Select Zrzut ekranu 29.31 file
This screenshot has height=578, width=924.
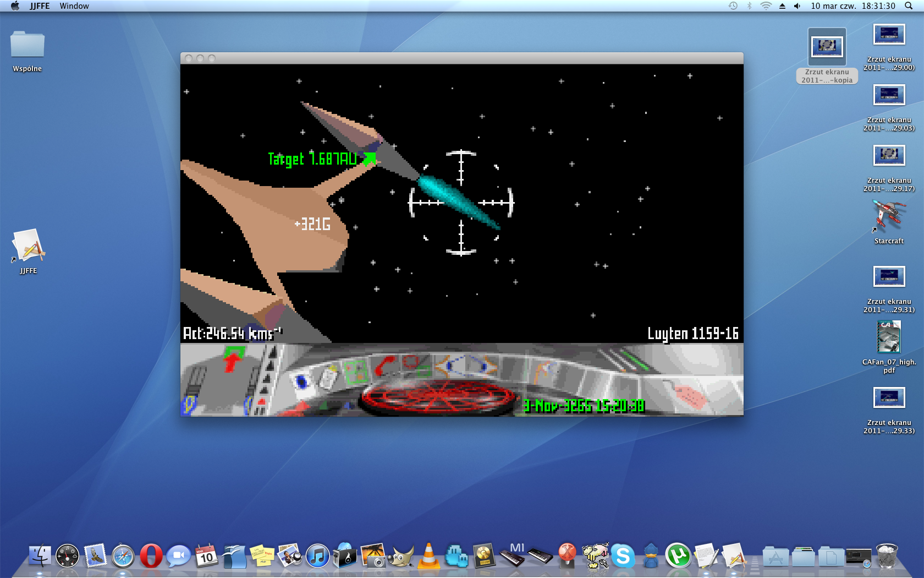pos(889,290)
